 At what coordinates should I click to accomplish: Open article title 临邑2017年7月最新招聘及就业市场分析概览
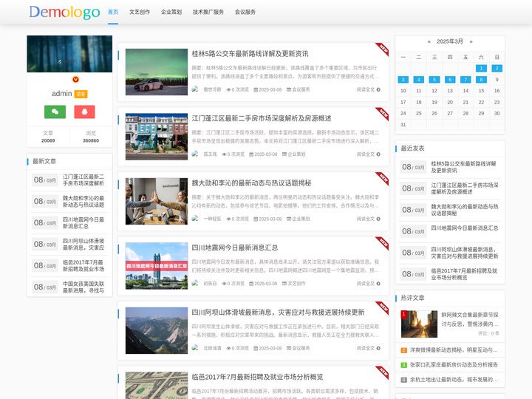(x=258, y=377)
